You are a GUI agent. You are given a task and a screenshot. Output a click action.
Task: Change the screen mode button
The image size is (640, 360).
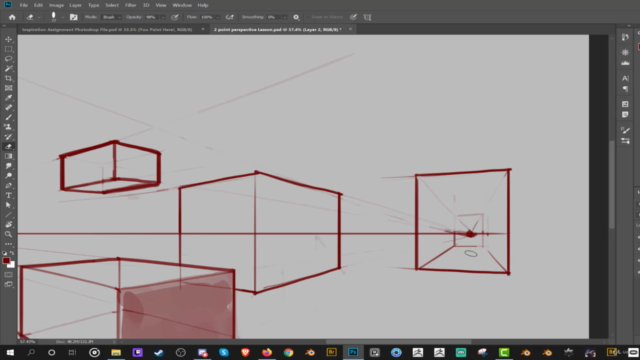point(8,284)
